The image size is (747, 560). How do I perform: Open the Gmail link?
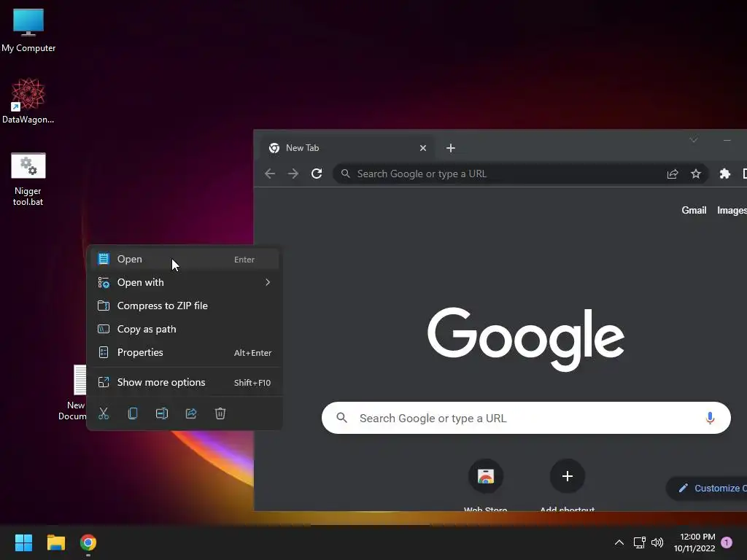[x=694, y=211]
